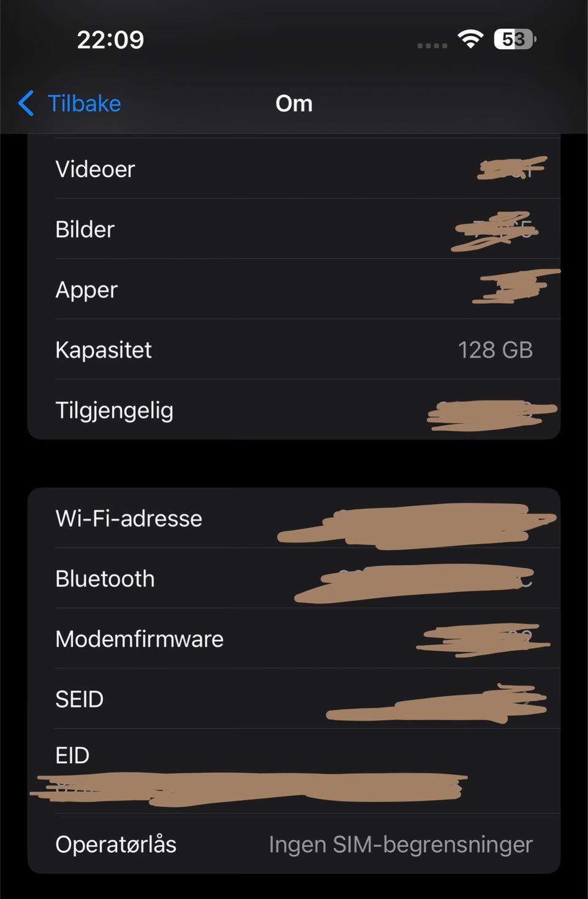This screenshot has height=899, width=588.
Task: Tap the Apper row label
Action: pyautogui.click(x=86, y=290)
